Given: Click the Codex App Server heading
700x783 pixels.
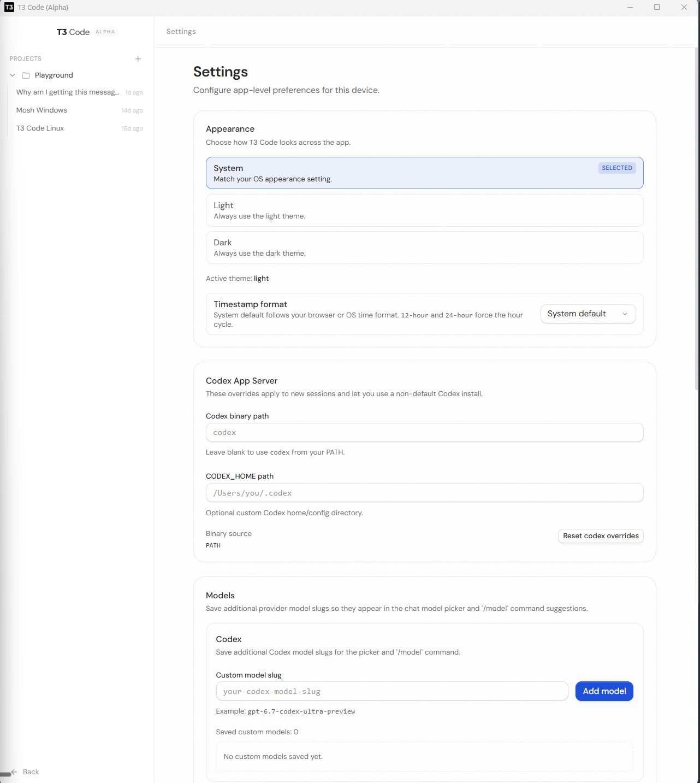Looking at the screenshot, I should [x=241, y=381].
